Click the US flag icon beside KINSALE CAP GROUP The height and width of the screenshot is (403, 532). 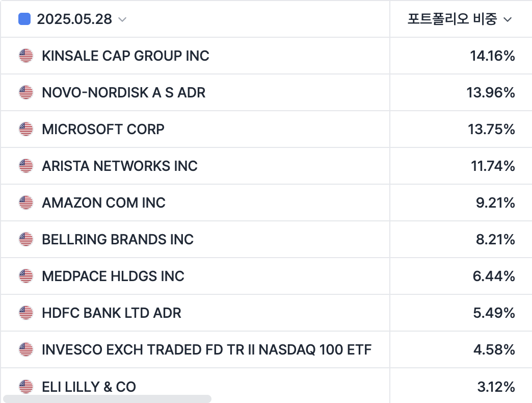coord(26,56)
